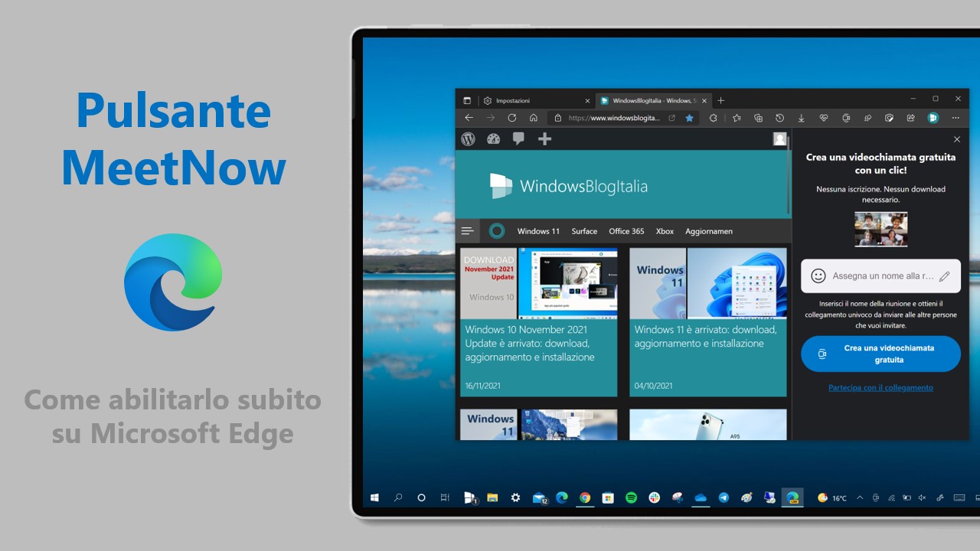Image resolution: width=980 pixels, height=551 pixels.
Task: Open the Surface menu item
Action: click(x=584, y=231)
